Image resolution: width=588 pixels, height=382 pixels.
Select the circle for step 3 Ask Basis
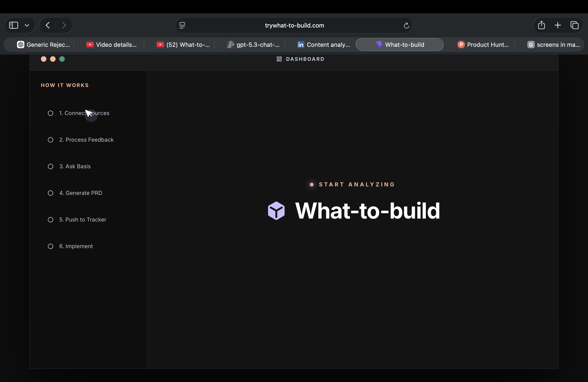pos(50,166)
